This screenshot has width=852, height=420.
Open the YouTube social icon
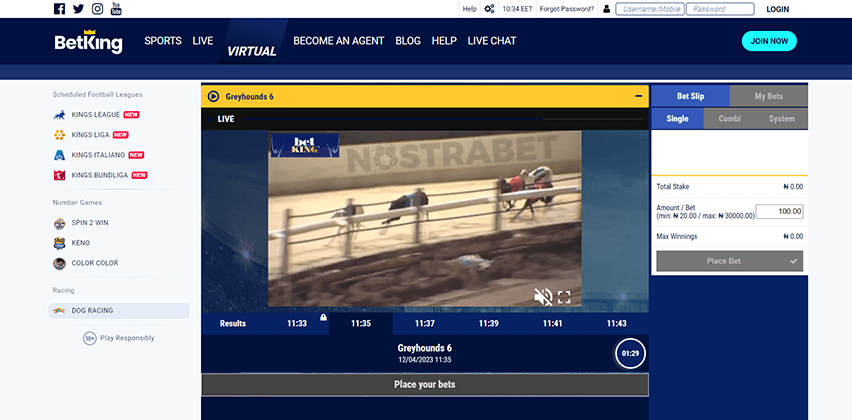pyautogui.click(x=116, y=9)
